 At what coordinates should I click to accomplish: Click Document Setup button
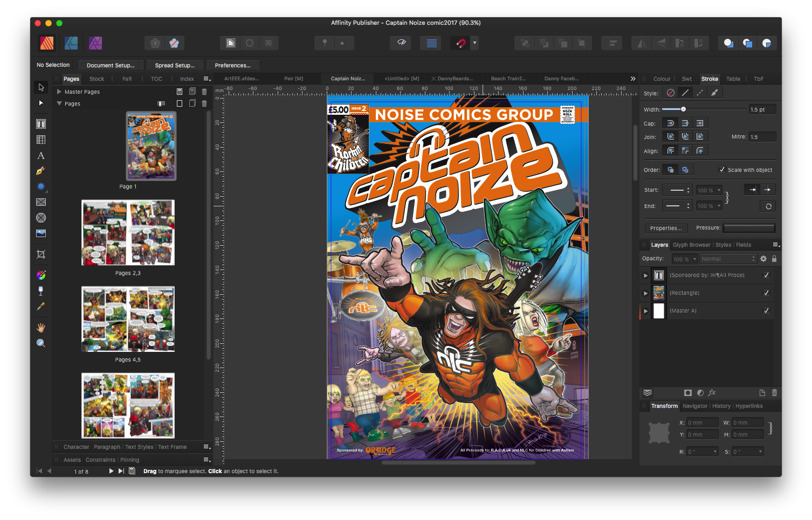pyautogui.click(x=111, y=65)
